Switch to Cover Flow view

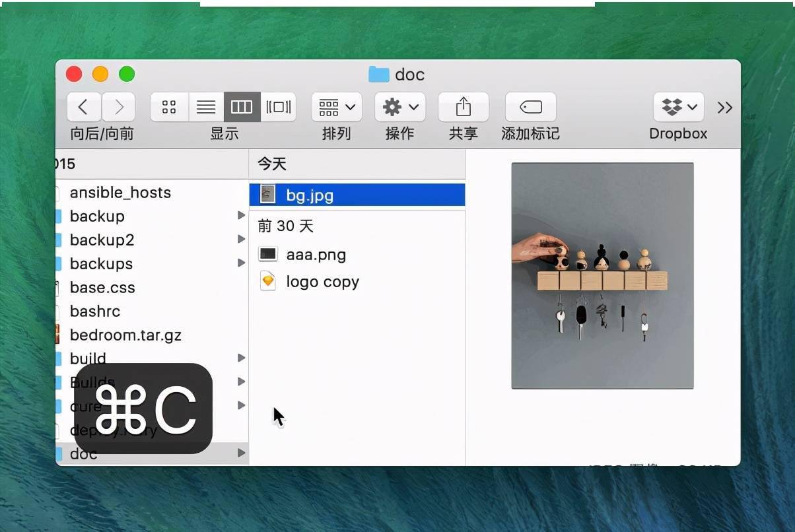coord(278,107)
